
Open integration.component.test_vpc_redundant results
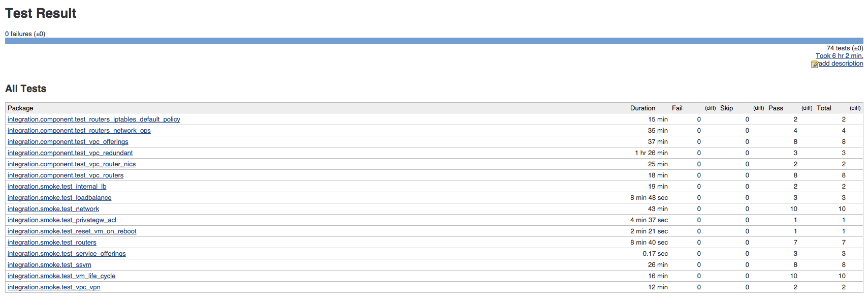pos(70,153)
